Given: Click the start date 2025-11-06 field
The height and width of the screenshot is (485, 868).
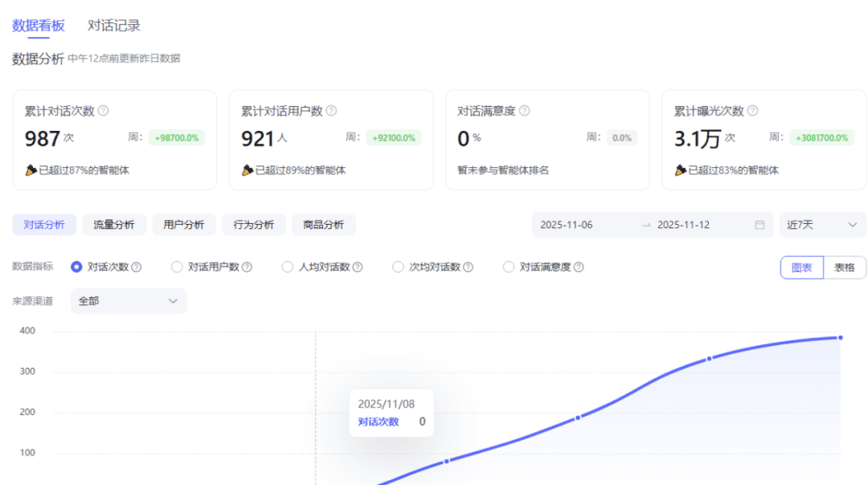Looking at the screenshot, I should click(x=567, y=225).
